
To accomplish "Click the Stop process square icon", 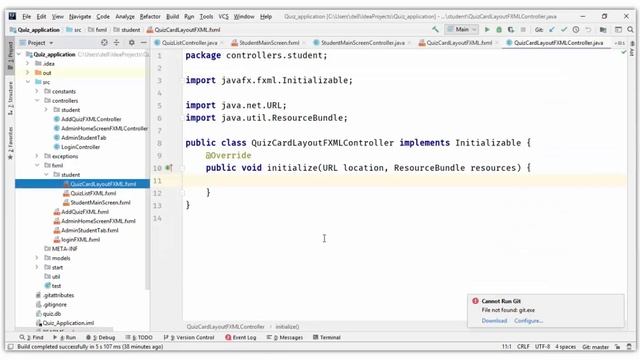I will [523, 29].
